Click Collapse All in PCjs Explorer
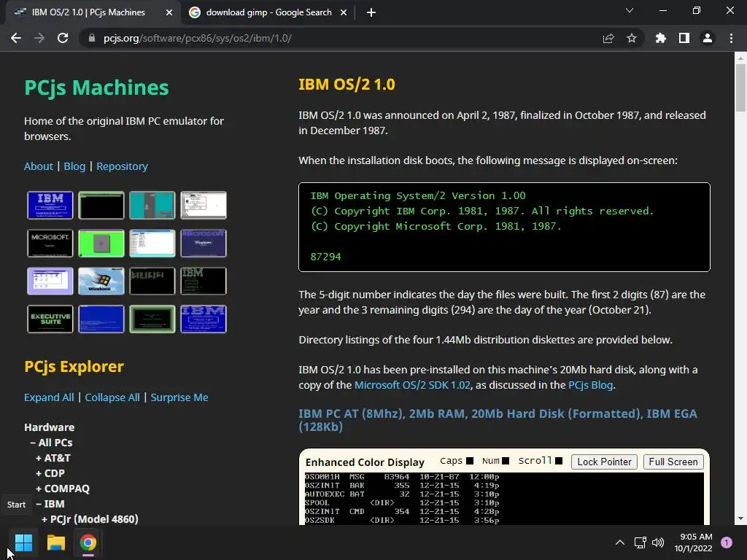 coord(112,397)
